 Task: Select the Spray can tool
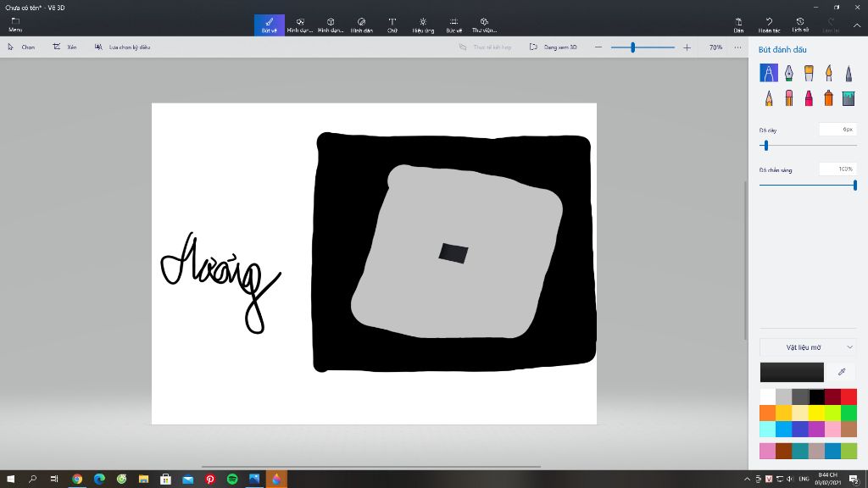tap(829, 98)
